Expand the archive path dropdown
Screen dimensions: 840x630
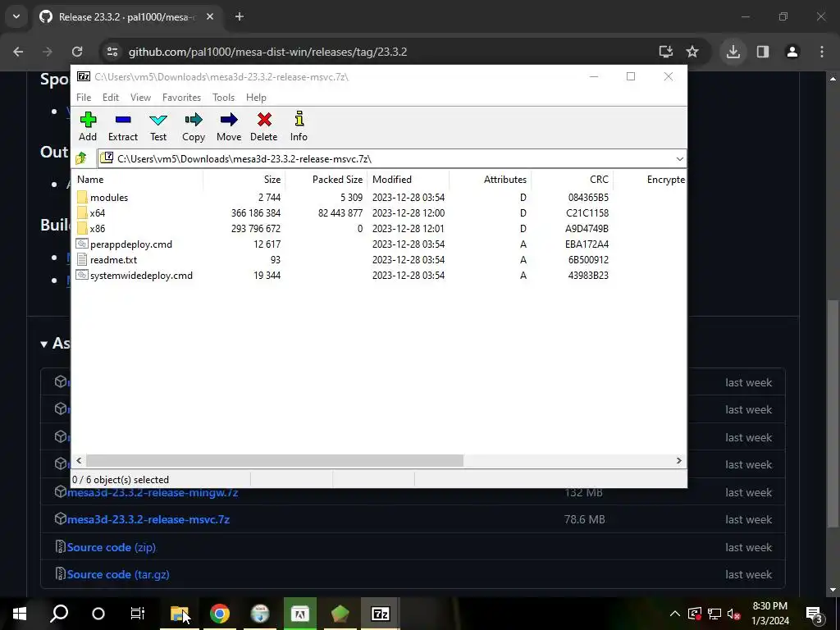pos(679,158)
